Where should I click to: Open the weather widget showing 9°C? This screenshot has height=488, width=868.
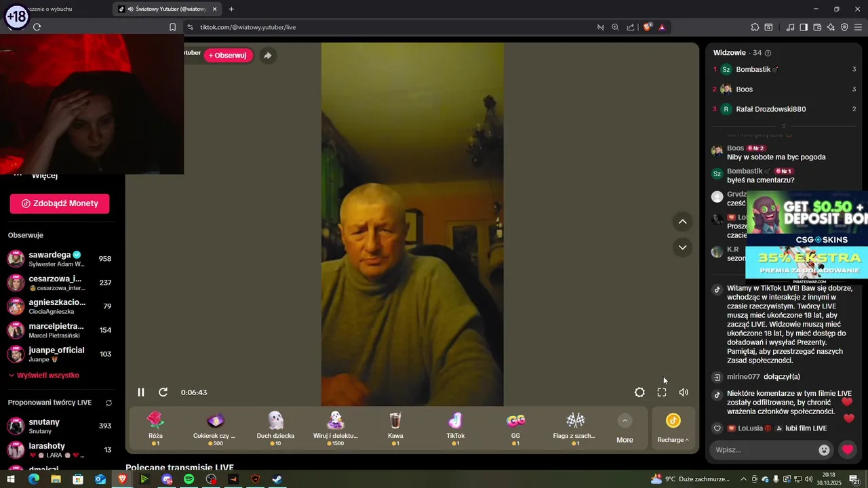(x=690, y=479)
